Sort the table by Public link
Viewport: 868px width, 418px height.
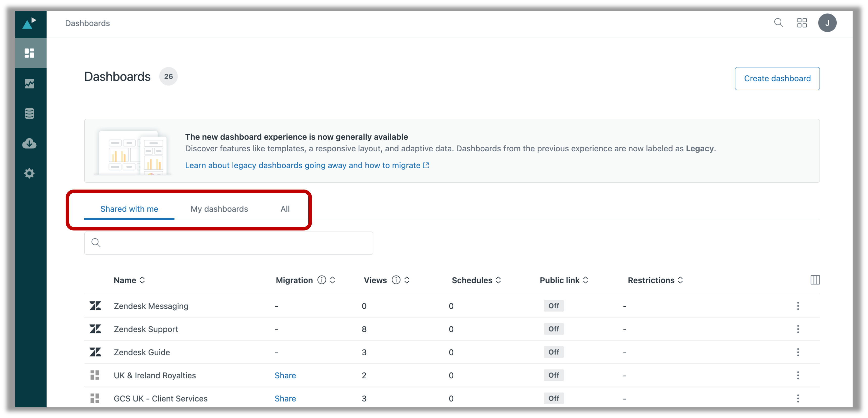point(564,280)
